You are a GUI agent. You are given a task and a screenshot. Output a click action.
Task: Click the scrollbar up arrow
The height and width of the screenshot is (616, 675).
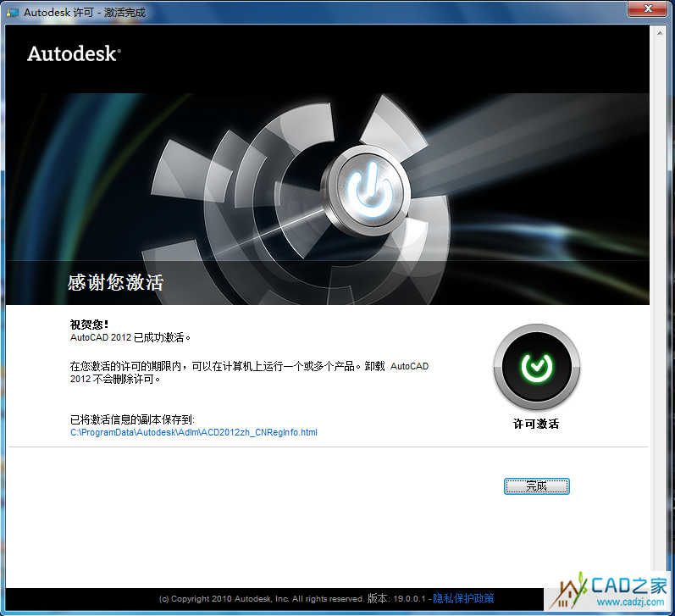tap(659, 31)
